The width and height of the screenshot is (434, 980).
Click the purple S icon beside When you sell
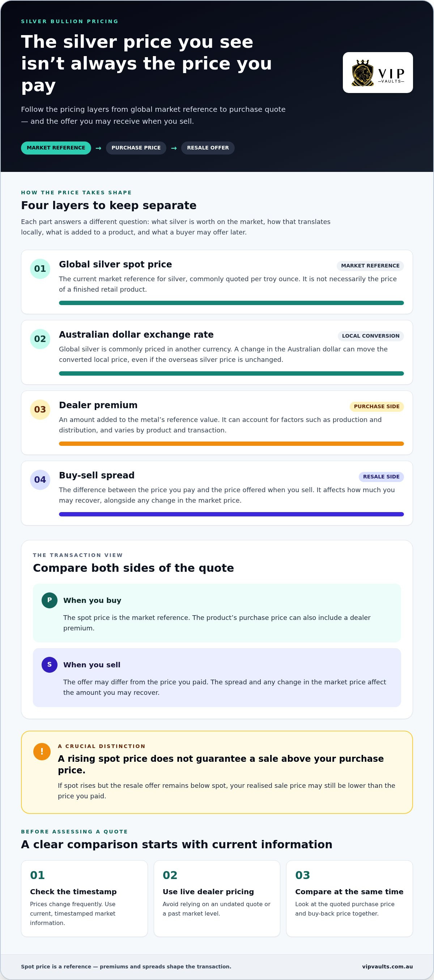(50, 664)
